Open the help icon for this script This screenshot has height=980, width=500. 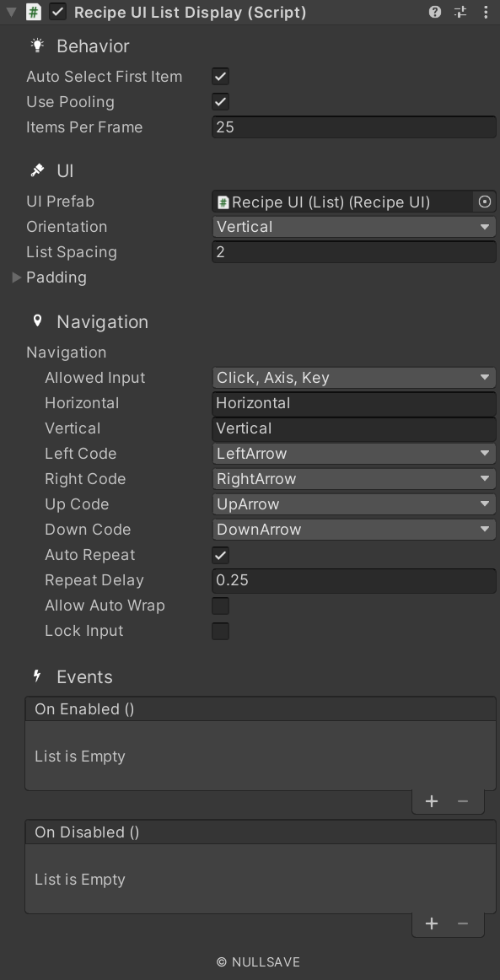[434, 12]
